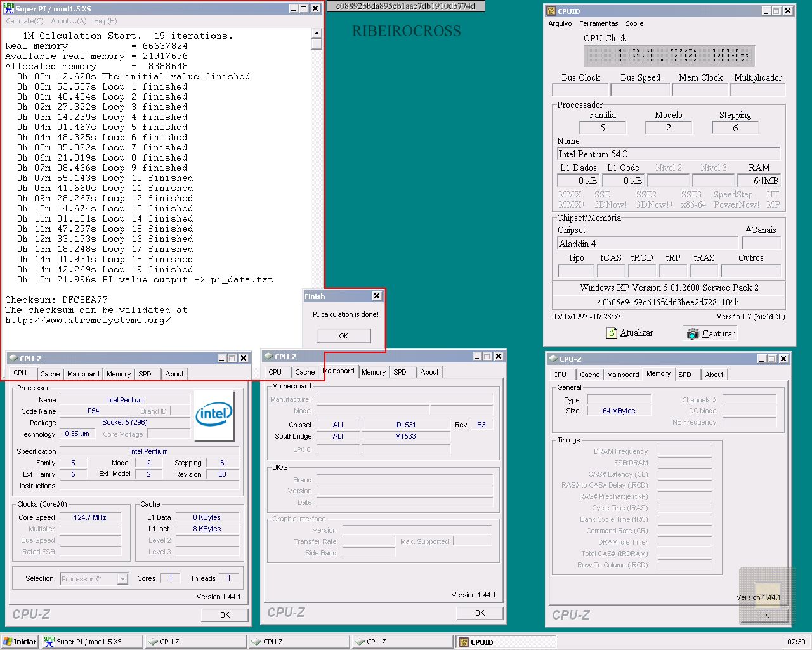Click the ID1531 chipset model value
The image size is (812, 650).
[405, 425]
